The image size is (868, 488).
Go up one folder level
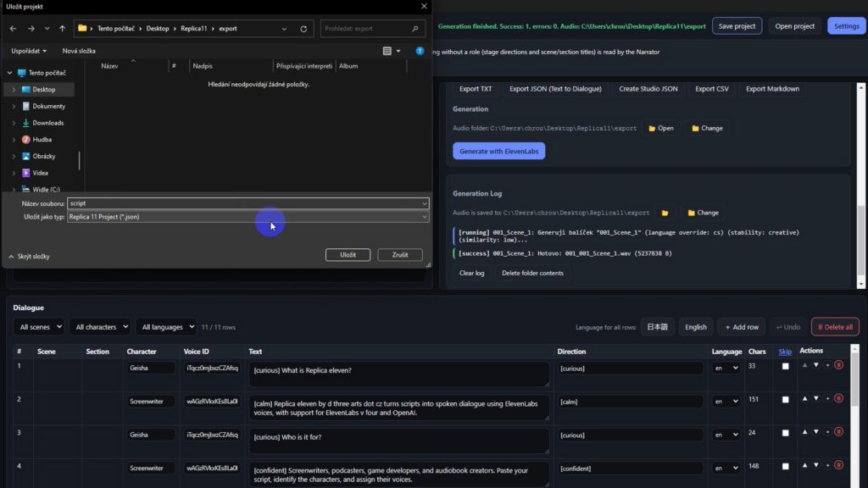(62, 28)
